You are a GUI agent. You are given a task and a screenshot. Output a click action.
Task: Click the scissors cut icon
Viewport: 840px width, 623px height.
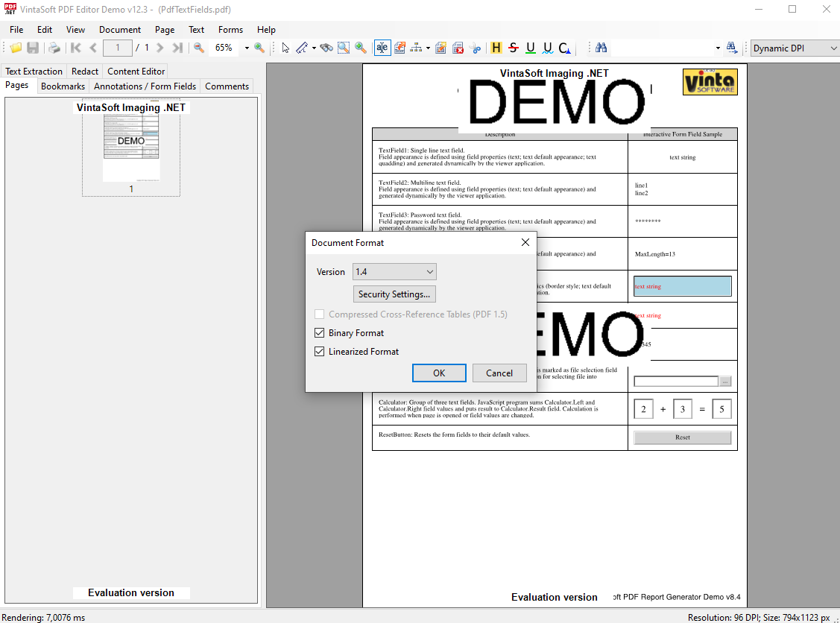tap(476, 48)
